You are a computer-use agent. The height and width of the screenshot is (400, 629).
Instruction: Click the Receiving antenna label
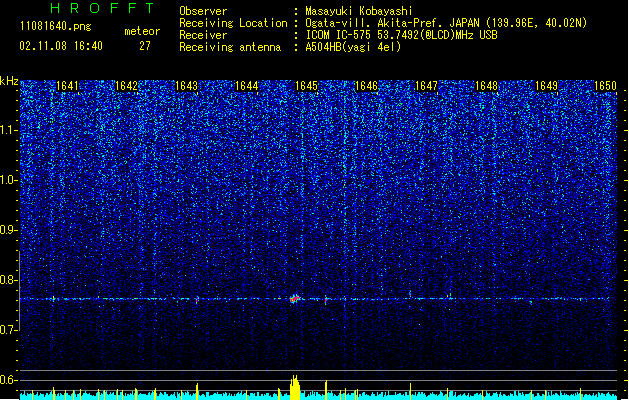pyautogui.click(x=230, y=47)
